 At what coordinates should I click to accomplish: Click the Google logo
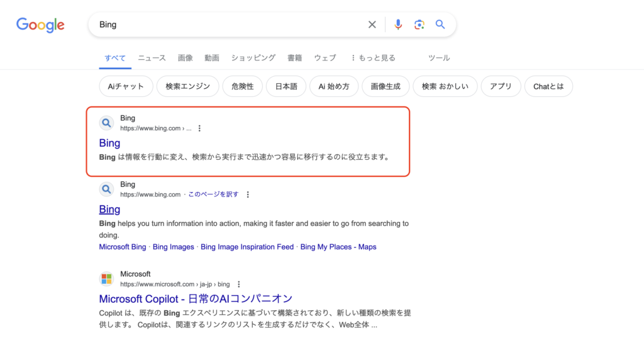(40, 25)
